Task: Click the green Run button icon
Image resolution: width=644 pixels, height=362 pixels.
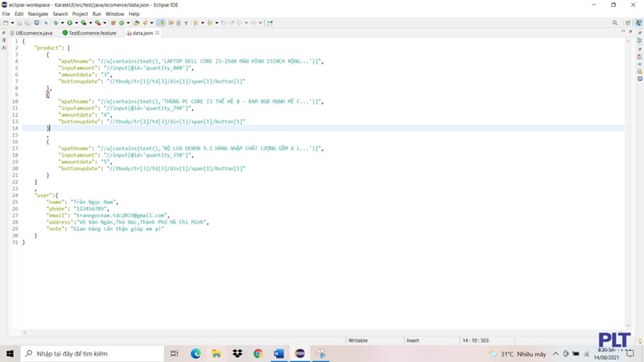Action: click(x=70, y=23)
